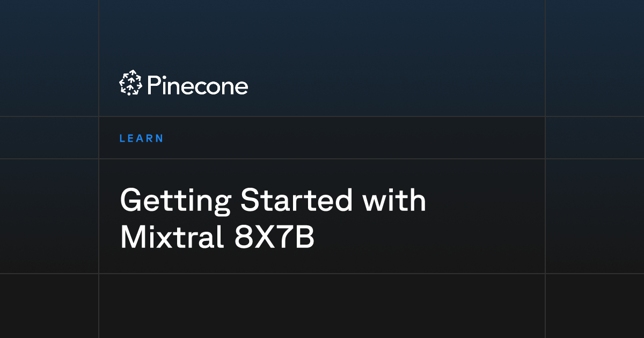Click the letter "L" in LEARN
The height and width of the screenshot is (338, 644).
pos(122,138)
